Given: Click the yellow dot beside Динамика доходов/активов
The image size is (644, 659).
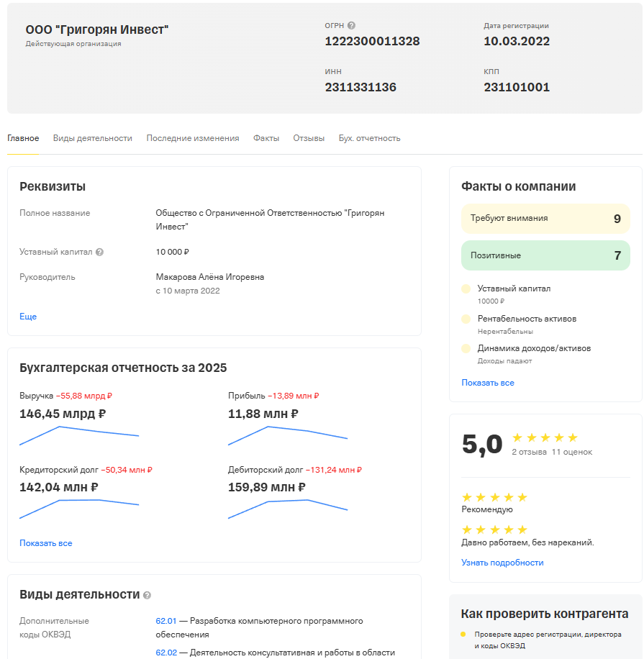Looking at the screenshot, I should [466, 348].
